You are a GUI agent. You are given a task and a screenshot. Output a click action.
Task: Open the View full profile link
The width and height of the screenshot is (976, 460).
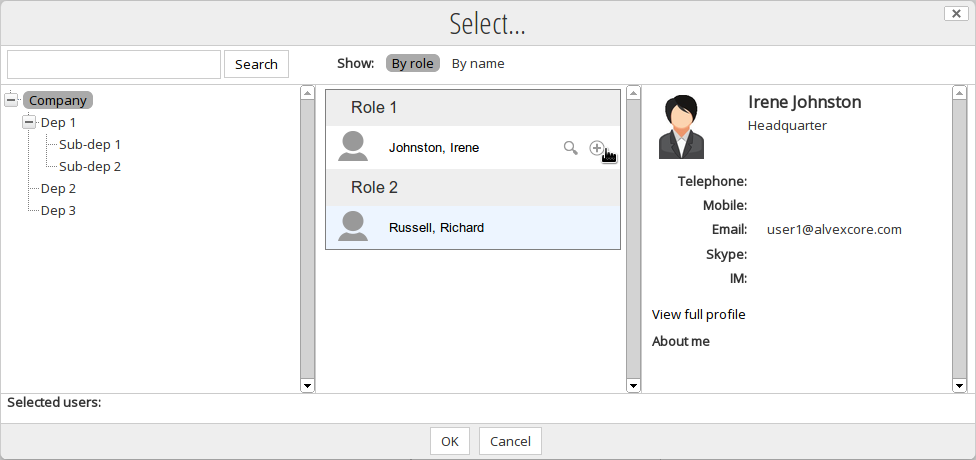[698, 314]
